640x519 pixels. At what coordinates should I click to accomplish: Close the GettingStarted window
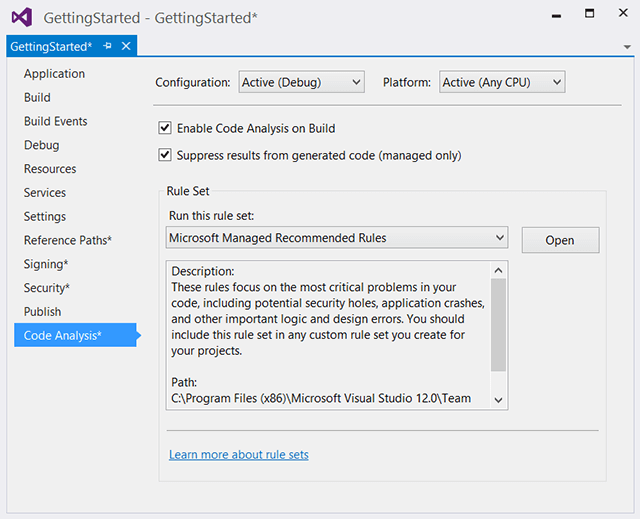click(x=623, y=13)
